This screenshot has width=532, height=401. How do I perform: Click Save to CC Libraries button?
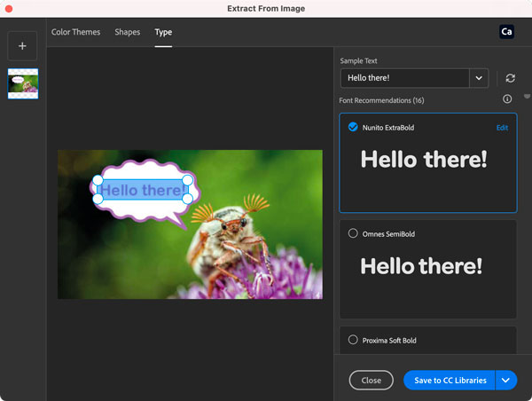(450, 381)
